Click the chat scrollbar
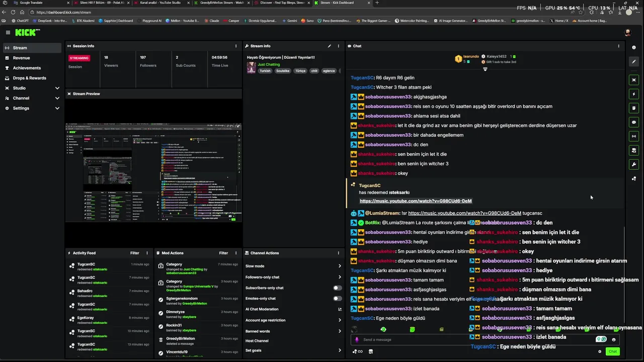 point(623,276)
